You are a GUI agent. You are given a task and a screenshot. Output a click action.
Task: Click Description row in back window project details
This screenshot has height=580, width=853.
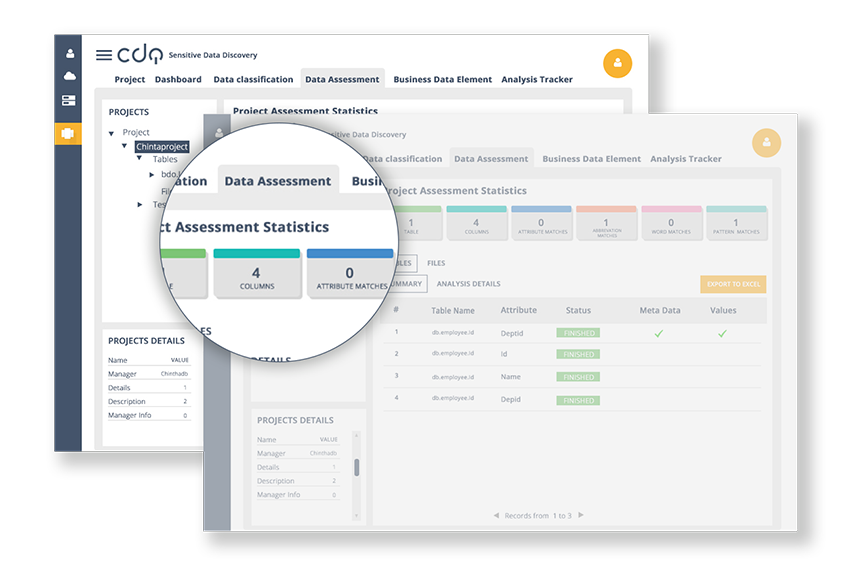[148, 402]
